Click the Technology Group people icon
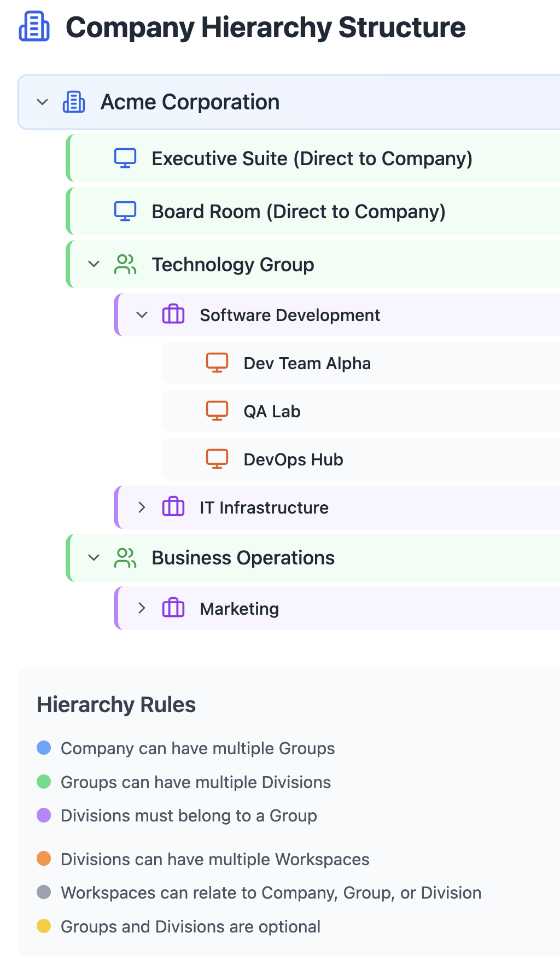 coord(125,264)
